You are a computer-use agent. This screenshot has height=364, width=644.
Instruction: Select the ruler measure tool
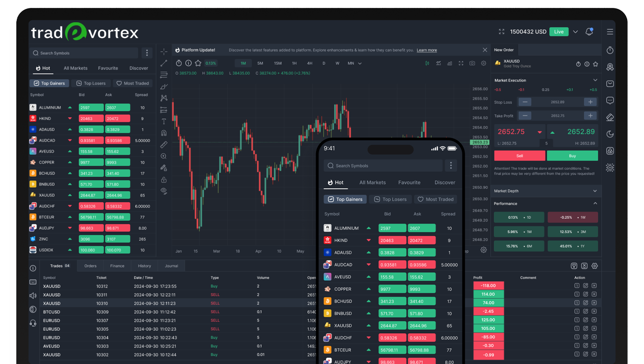click(x=164, y=145)
